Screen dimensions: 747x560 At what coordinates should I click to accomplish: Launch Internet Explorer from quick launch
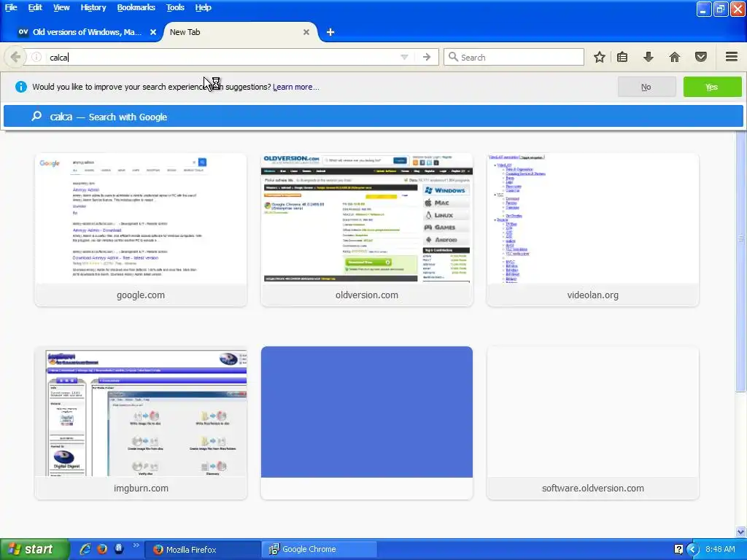(x=85, y=549)
